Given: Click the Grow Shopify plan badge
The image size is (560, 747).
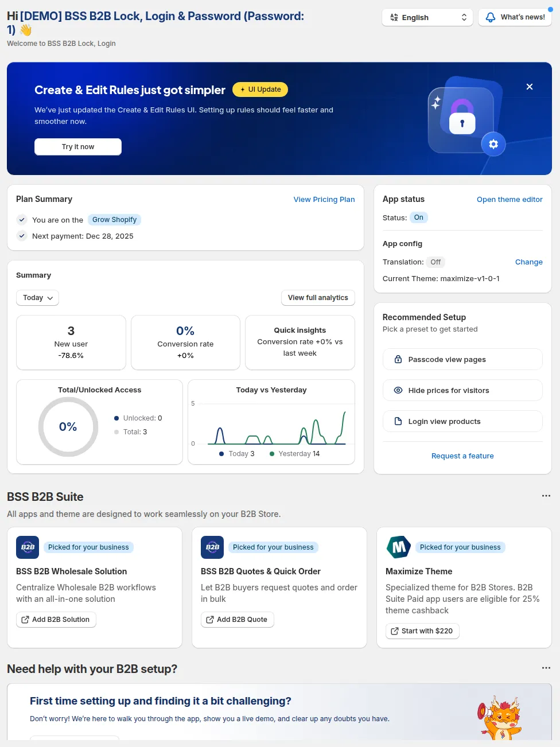Looking at the screenshot, I should pyautogui.click(x=114, y=220).
